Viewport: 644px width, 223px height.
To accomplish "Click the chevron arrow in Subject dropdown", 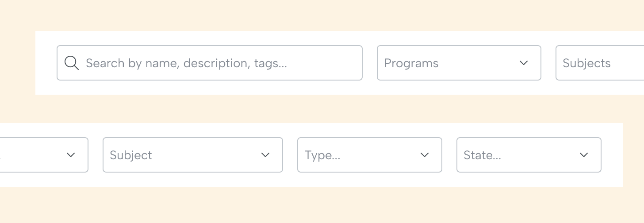I will [265, 155].
